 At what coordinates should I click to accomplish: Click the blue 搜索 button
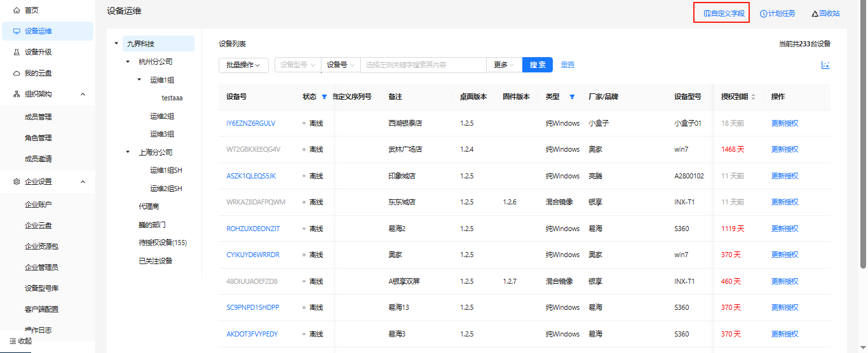538,65
